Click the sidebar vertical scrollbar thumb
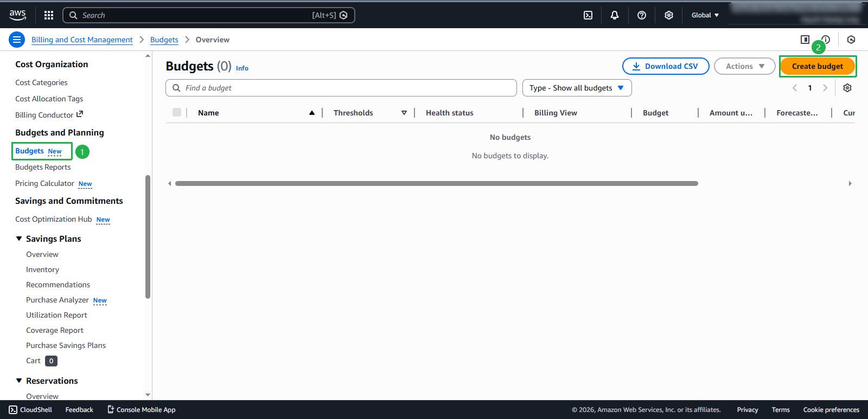This screenshot has width=868, height=419. tap(148, 236)
